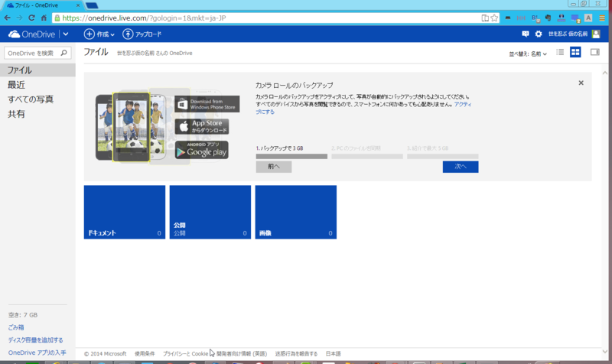The width and height of the screenshot is (612, 364).
Task: Expand the app switcher chevron beside OneDrive
Action: 66,34
